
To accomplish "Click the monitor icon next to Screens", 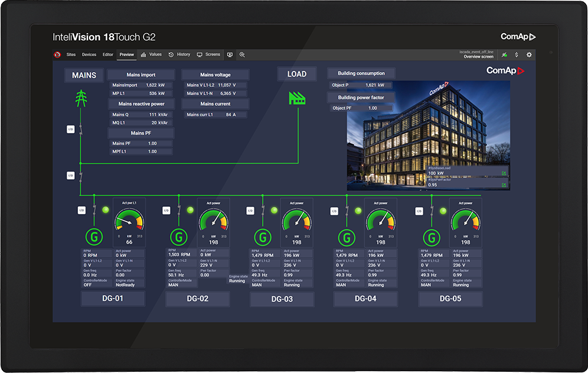I will (x=230, y=54).
